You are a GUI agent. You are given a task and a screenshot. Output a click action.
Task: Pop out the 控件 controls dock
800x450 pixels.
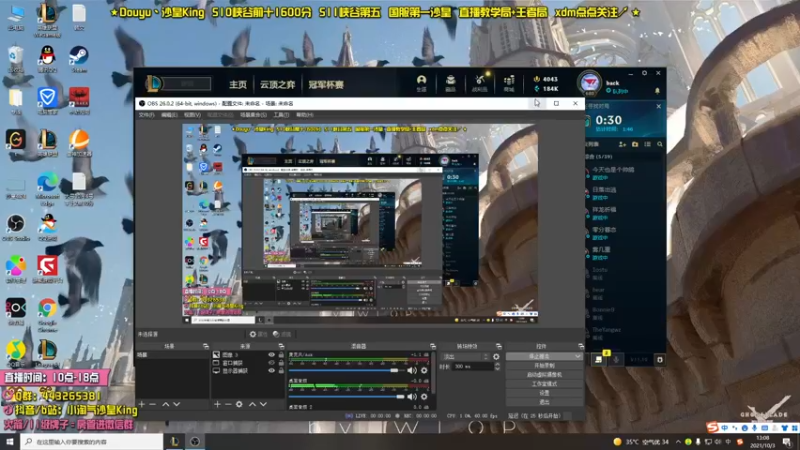click(581, 346)
